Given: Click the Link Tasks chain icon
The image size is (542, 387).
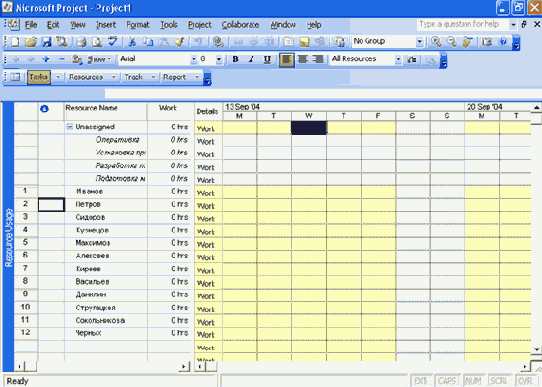Looking at the screenshot, I should [238, 42].
